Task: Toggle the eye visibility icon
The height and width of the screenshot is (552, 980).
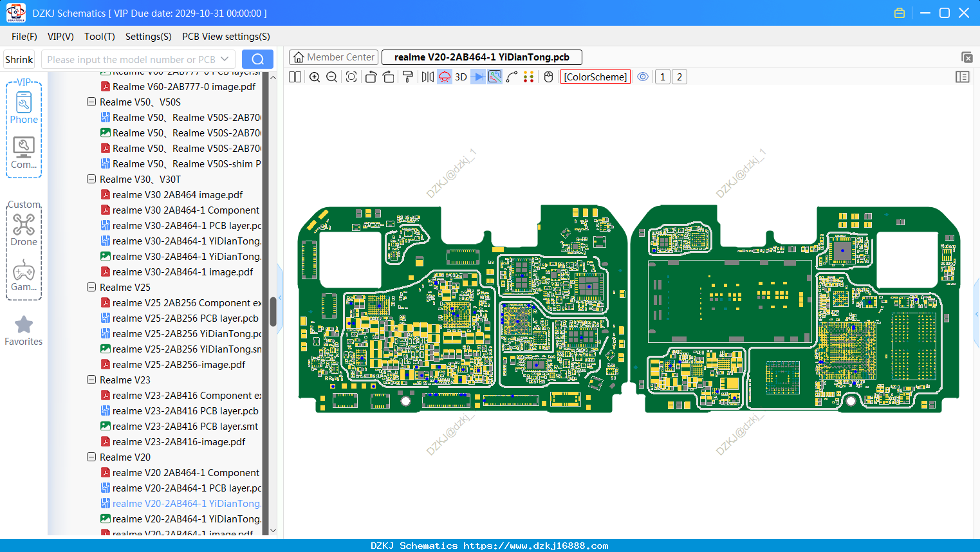Action: pyautogui.click(x=643, y=77)
